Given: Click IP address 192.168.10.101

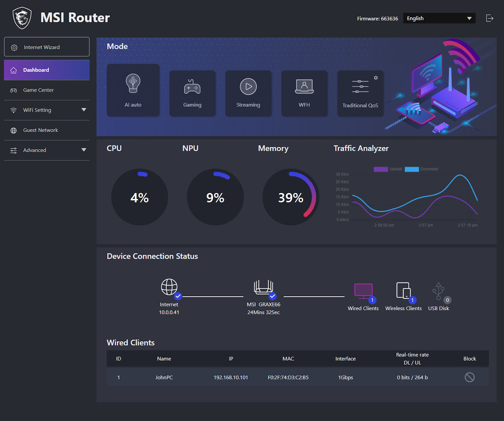Looking at the screenshot, I should pos(231,377).
